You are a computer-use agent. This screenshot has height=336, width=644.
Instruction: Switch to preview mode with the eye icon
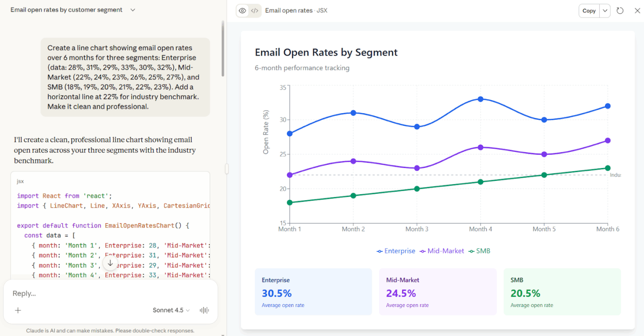click(242, 10)
